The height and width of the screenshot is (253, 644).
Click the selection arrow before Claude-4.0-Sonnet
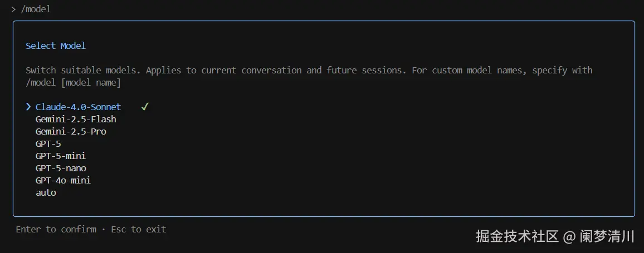tap(28, 107)
